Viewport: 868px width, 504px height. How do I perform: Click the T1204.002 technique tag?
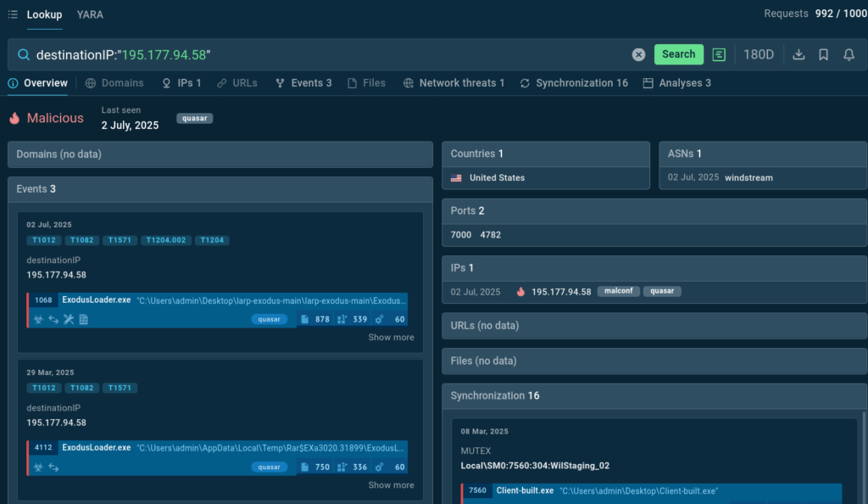coord(166,240)
